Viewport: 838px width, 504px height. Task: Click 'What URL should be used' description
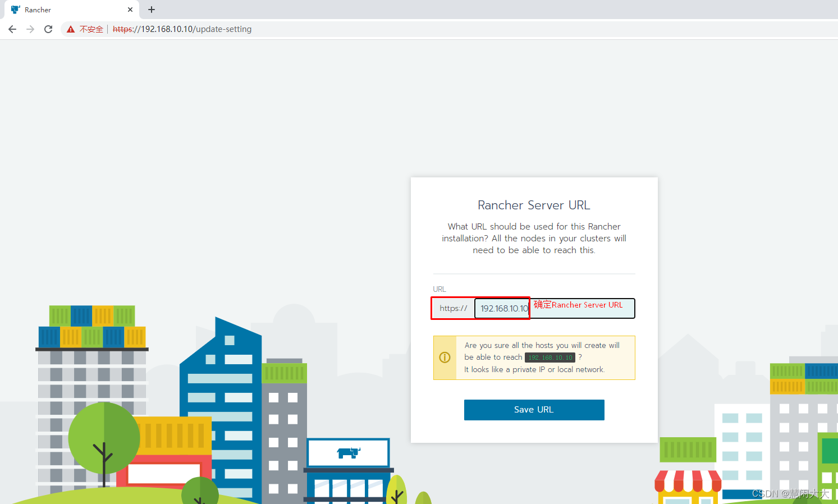click(x=534, y=239)
